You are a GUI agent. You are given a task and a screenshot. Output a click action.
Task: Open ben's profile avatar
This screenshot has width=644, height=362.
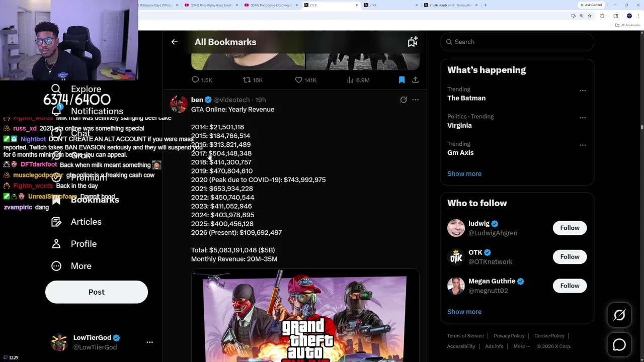[x=179, y=104]
